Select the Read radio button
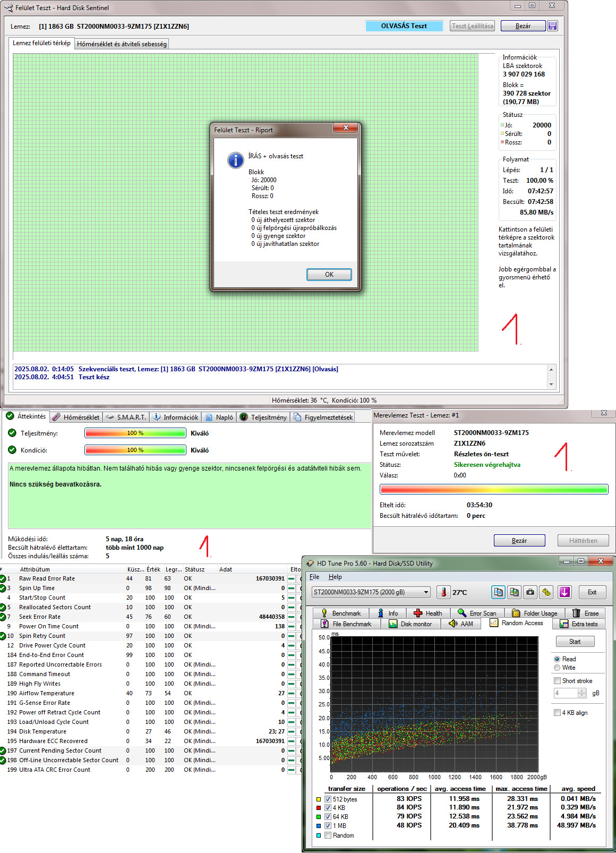The width and height of the screenshot is (616, 853). [x=557, y=659]
